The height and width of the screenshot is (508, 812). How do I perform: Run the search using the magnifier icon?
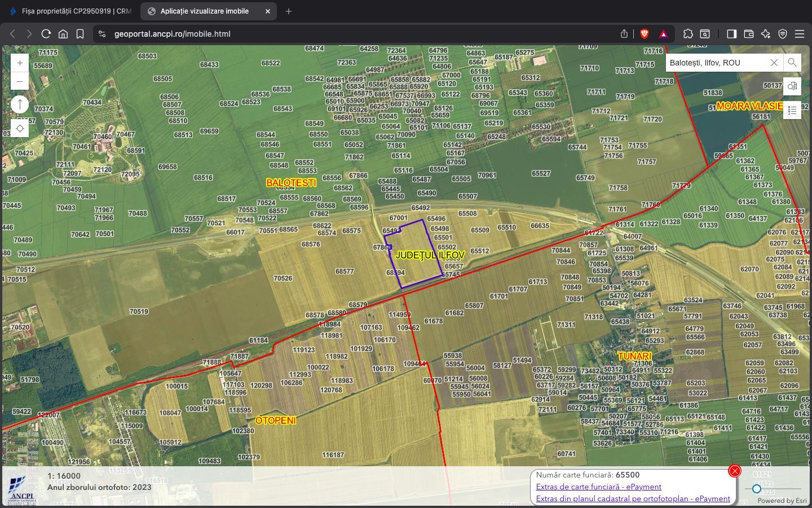[x=792, y=63]
